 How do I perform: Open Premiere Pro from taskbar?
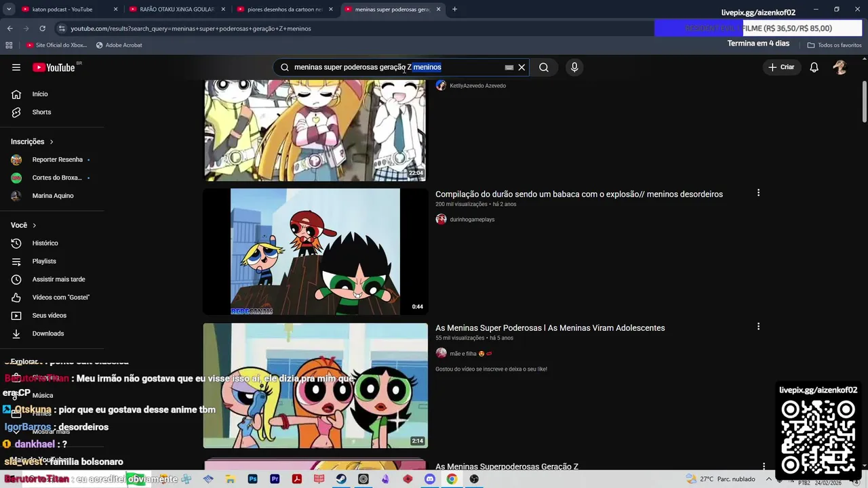[x=275, y=479]
